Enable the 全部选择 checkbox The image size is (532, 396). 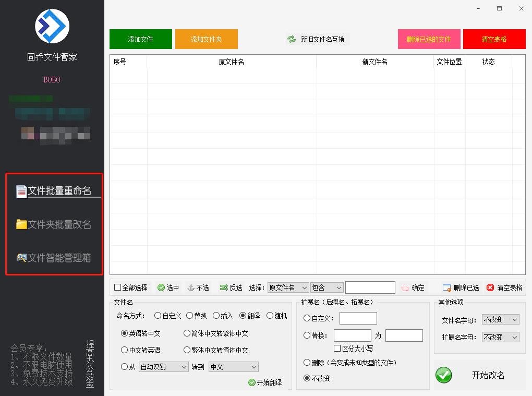pyautogui.click(x=116, y=287)
